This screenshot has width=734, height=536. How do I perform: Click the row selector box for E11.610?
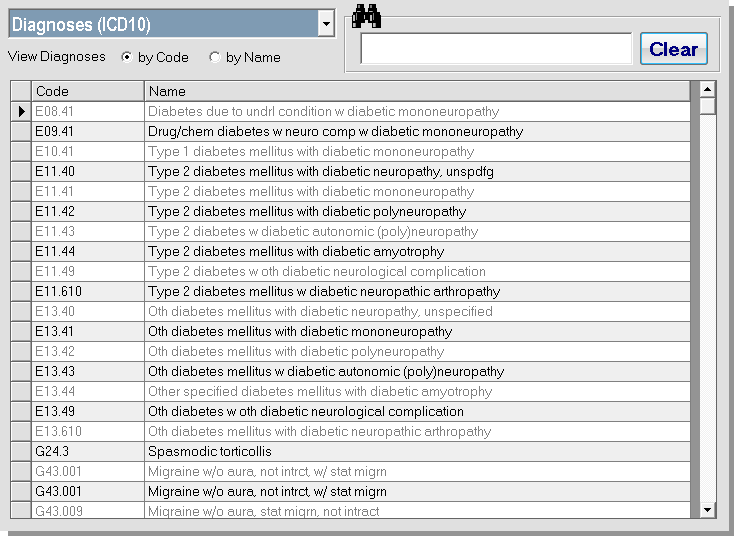21,291
